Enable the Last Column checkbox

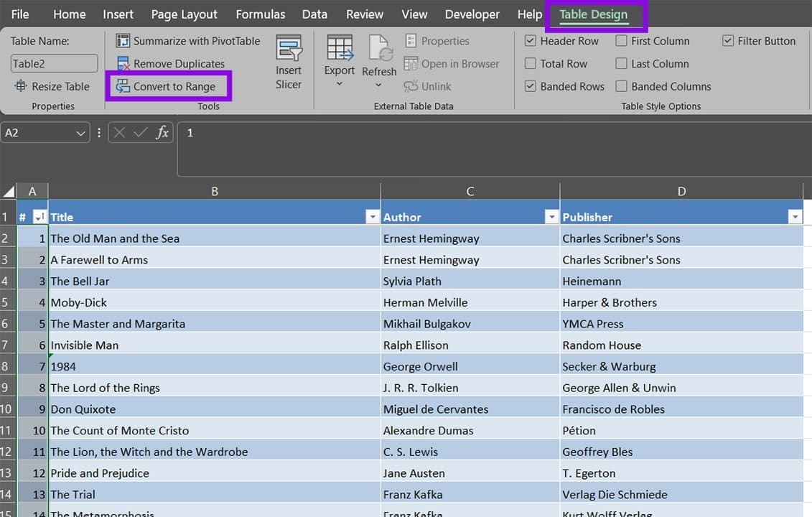[622, 63]
